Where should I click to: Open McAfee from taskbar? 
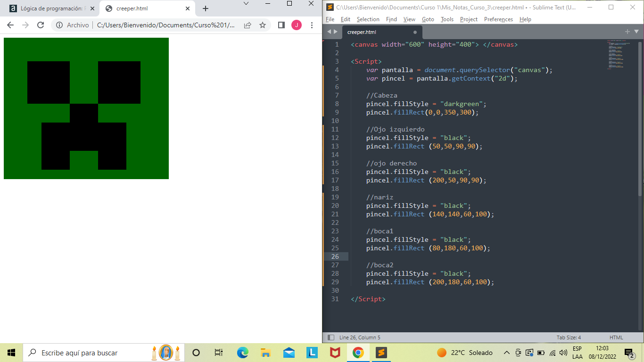(335, 353)
